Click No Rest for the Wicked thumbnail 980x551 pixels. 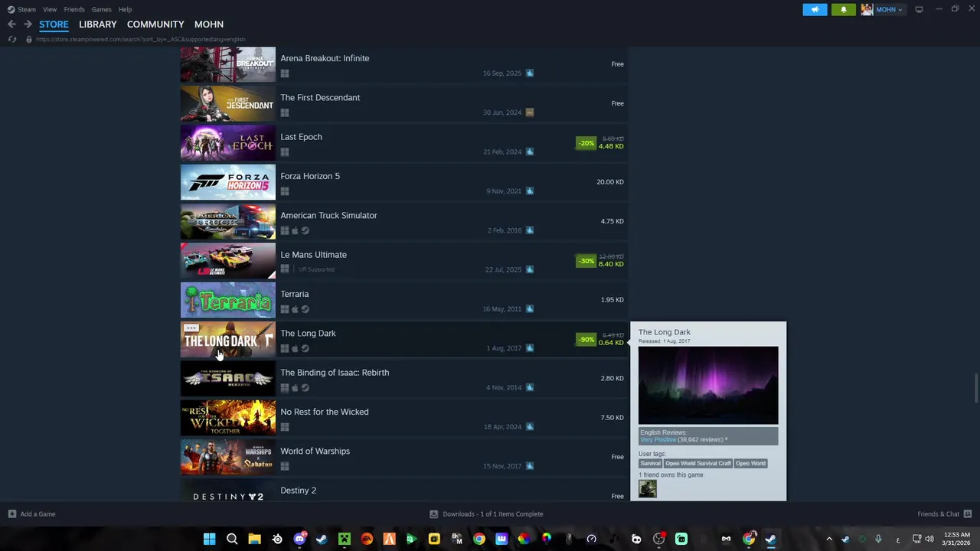(x=227, y=418)
